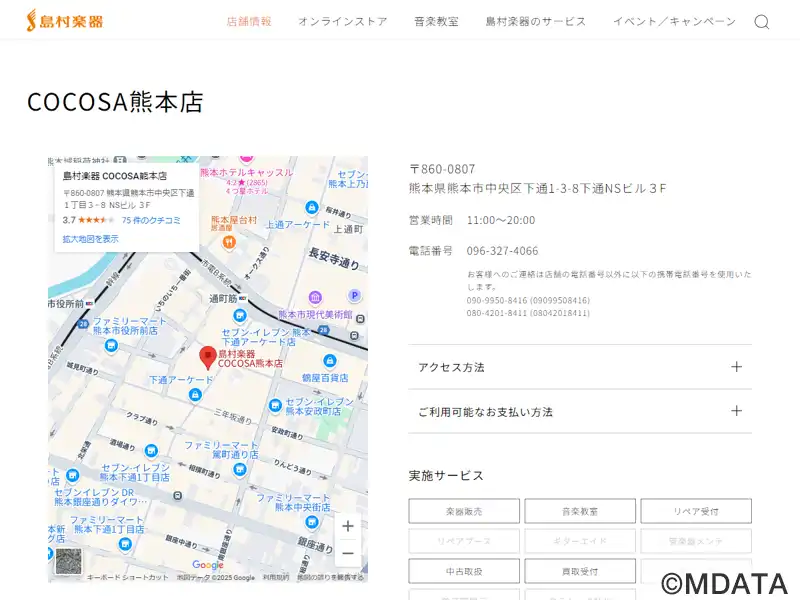Expand the アクセス方法 section
The width and height of the screenshot is (800, 600).
580,367
